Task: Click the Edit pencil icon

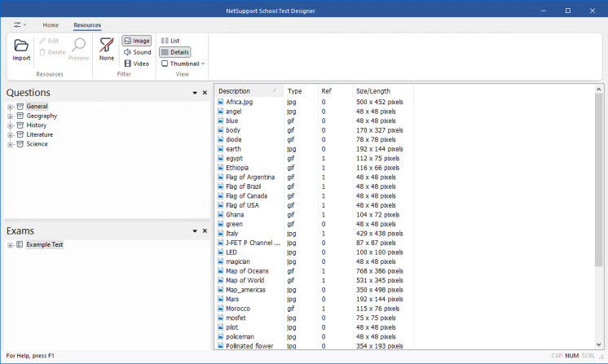Action: [42, 41]
